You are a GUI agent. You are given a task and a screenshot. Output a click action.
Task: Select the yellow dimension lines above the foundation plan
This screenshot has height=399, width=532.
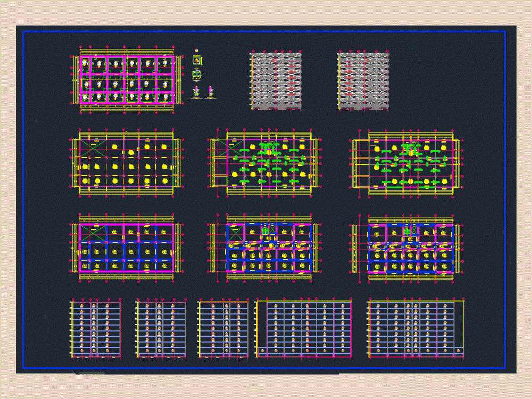(x=127, y=52)
